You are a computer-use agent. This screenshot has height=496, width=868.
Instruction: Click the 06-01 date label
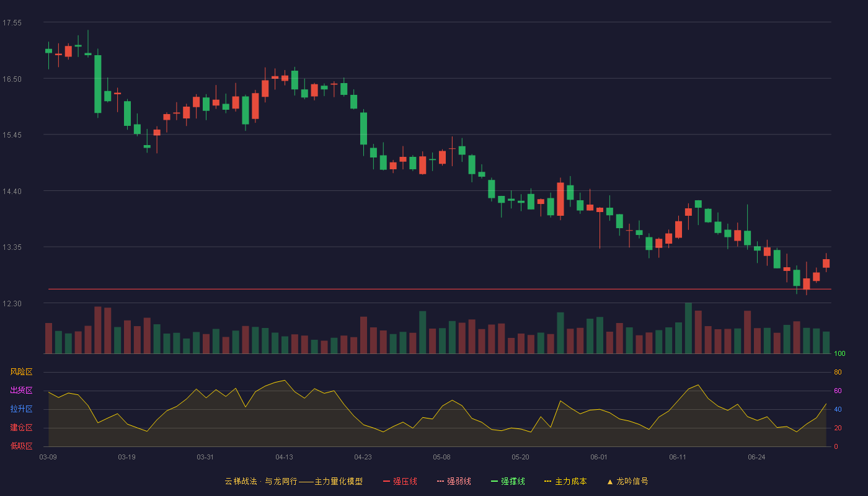coord(599,457)
